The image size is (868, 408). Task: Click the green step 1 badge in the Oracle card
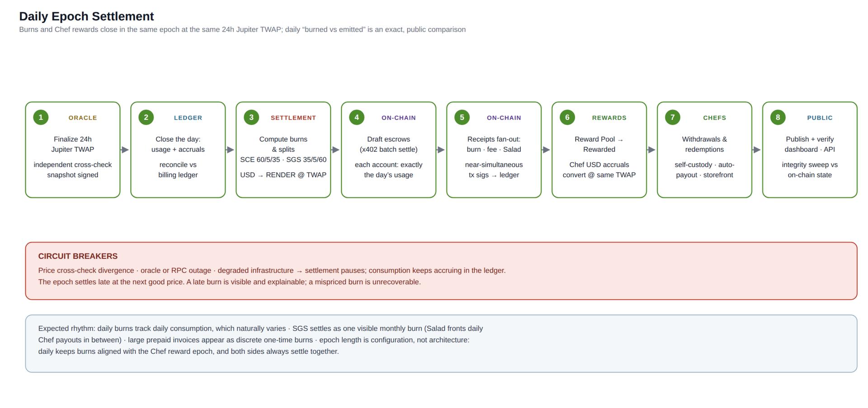(x=41, y=117)
